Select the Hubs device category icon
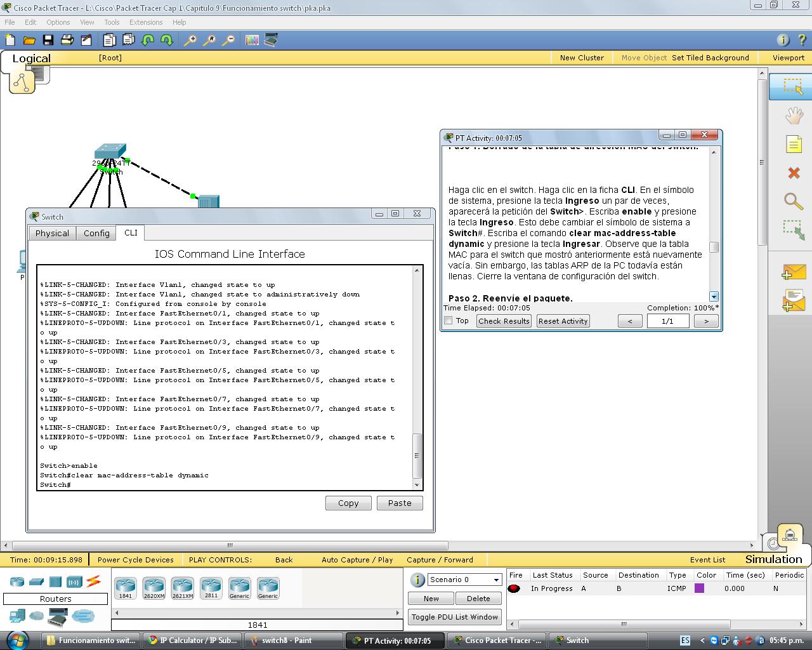 [x=55, y=581]
